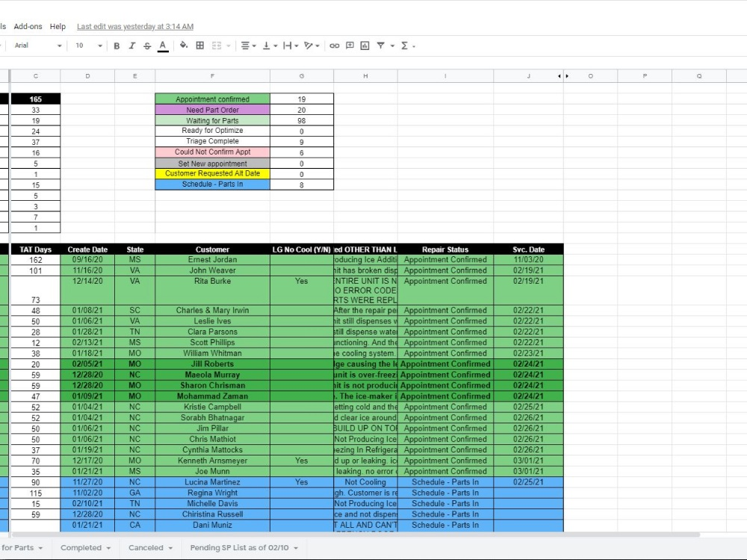Select customer cell 'Lucina Martinez'
This screenshot has width=747, height=560.
[212, 482]
